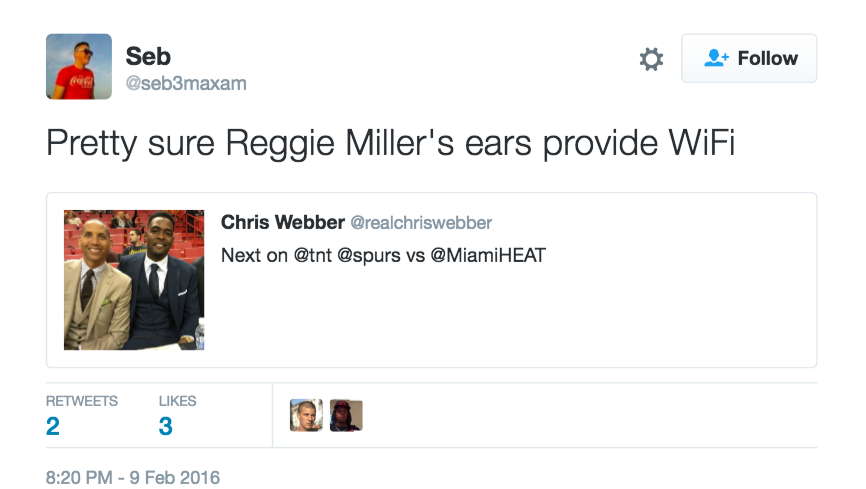Open the @realchriswebber handle
Screen dimensions: 866x489
[421, 223]
